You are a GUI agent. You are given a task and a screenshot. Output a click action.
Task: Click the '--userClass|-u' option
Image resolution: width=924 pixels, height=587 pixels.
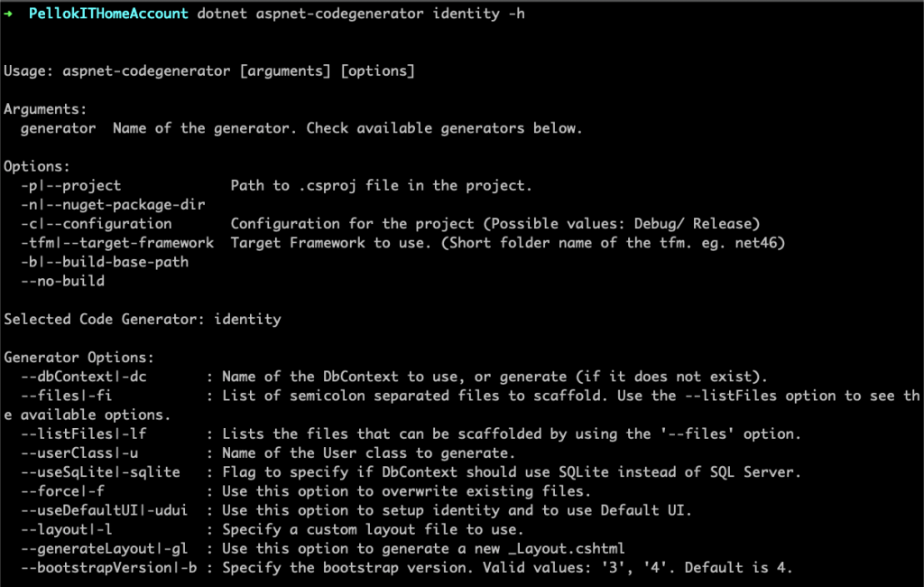[x=79, y=453]
